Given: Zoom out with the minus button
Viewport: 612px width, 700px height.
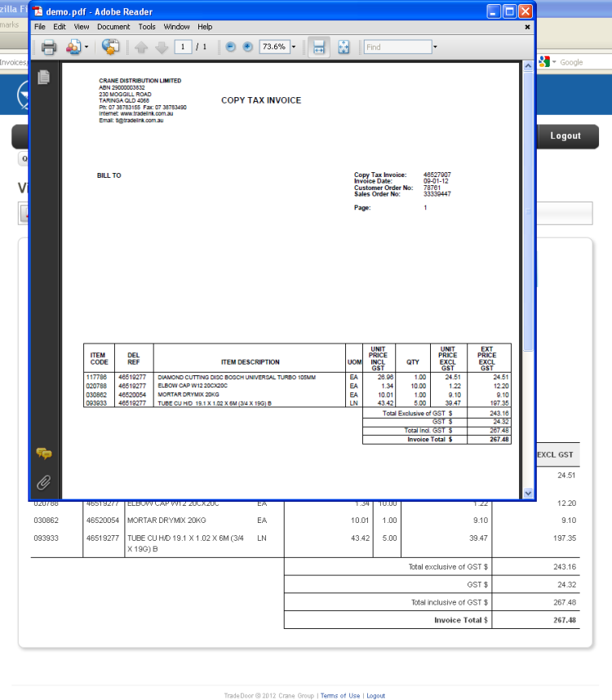Looking at the screenshot, I should (230, 47).
